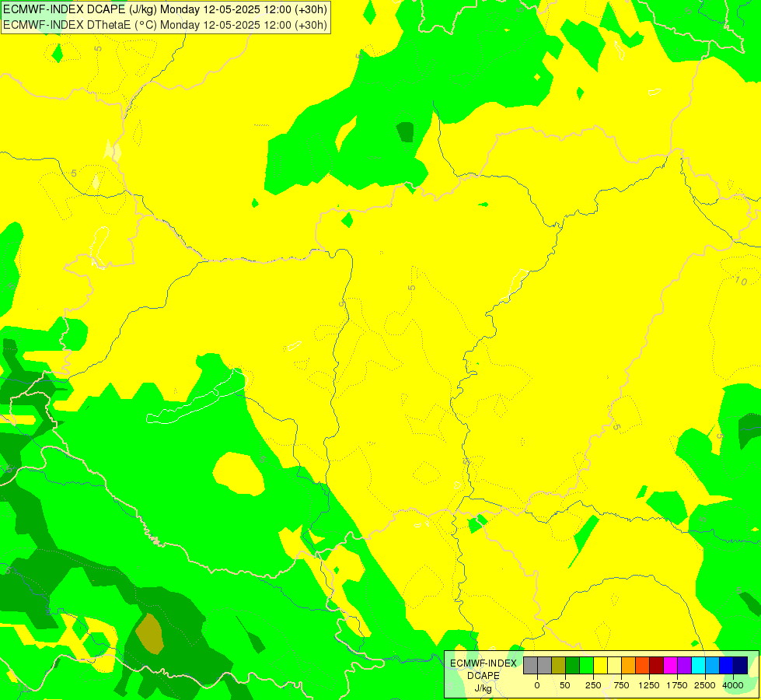Pick the pure blue legend swatch

(727, 666)
